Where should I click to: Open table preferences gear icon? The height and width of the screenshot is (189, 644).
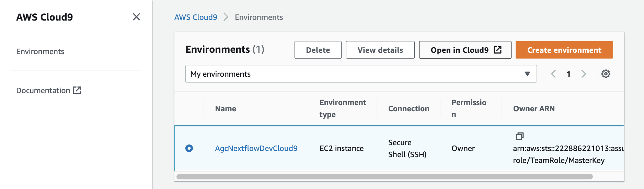pos(606,74)
